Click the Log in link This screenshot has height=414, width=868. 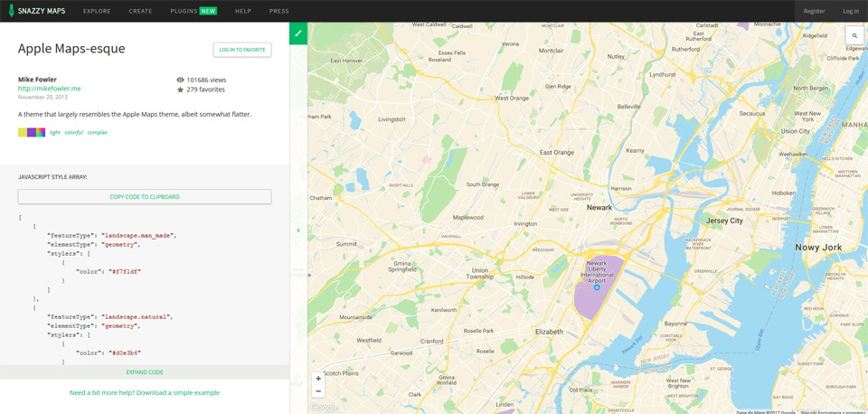(851, 11)
